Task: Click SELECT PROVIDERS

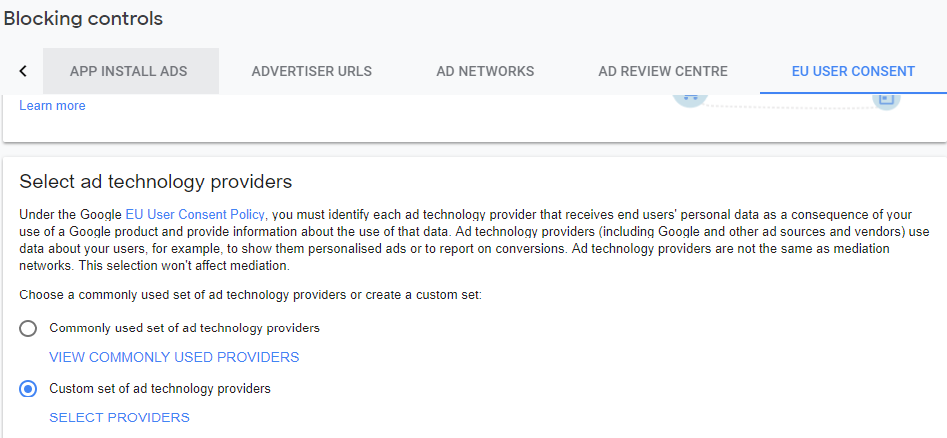Action: pos(120,417)
